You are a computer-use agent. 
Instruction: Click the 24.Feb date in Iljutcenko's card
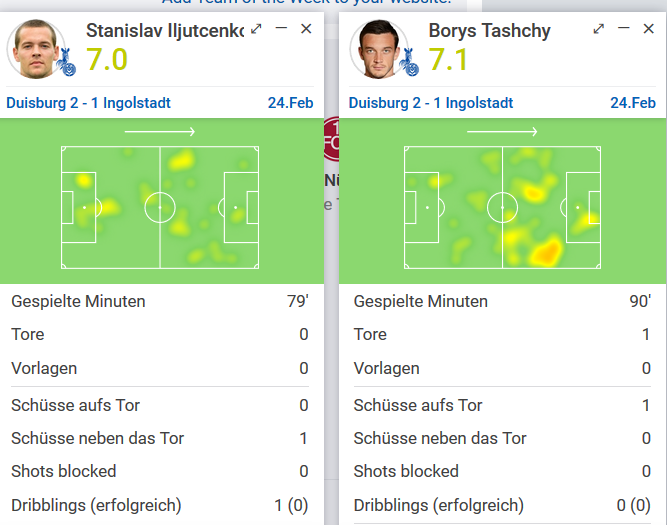(x=291, y=103)
